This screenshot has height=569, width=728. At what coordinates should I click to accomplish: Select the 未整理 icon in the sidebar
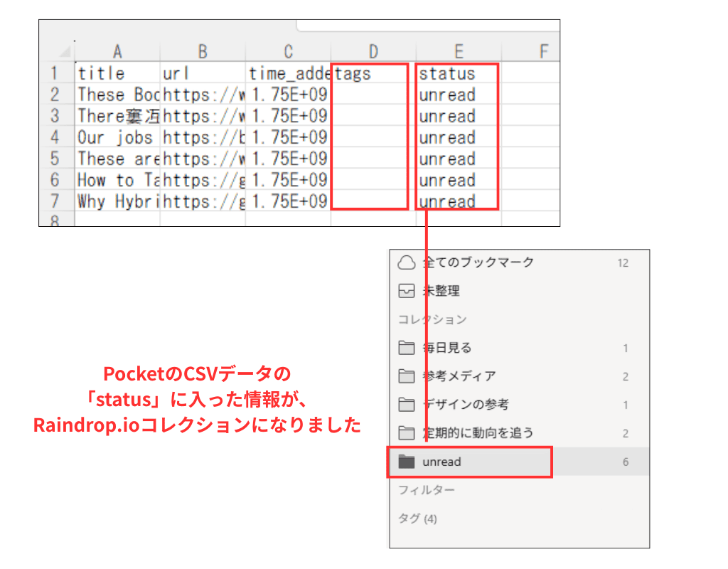pyautogui.click(x=406, y=291)
